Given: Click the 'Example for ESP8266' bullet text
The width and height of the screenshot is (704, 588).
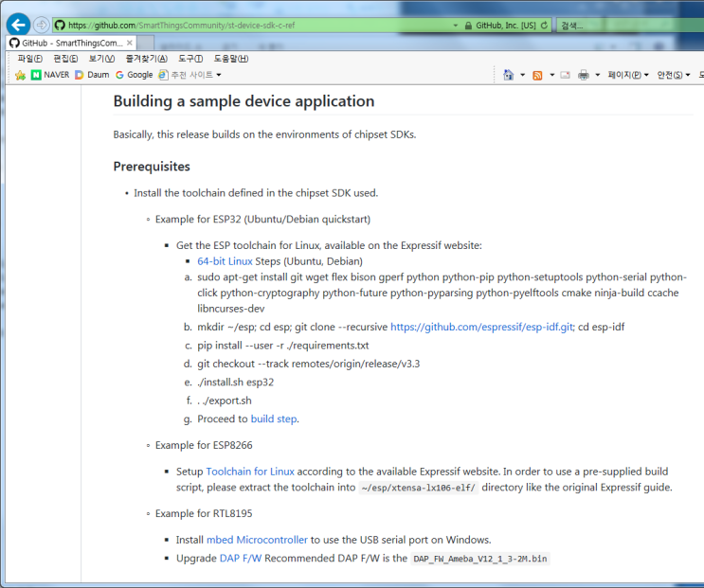Looking at the screenshot, I should pyautogui.click(x=204, y=445).
